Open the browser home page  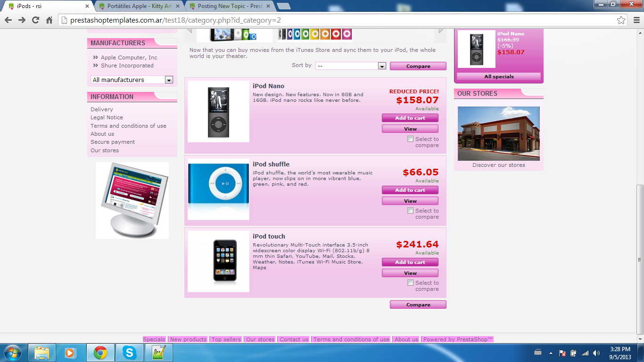[49, 20]
